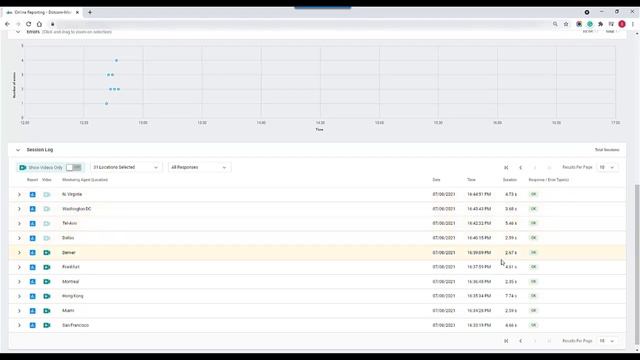Image resolution: width=640 pixels, height=360 pixels.
Task: Select the Online Reporting browser tab
Action: 42,12
